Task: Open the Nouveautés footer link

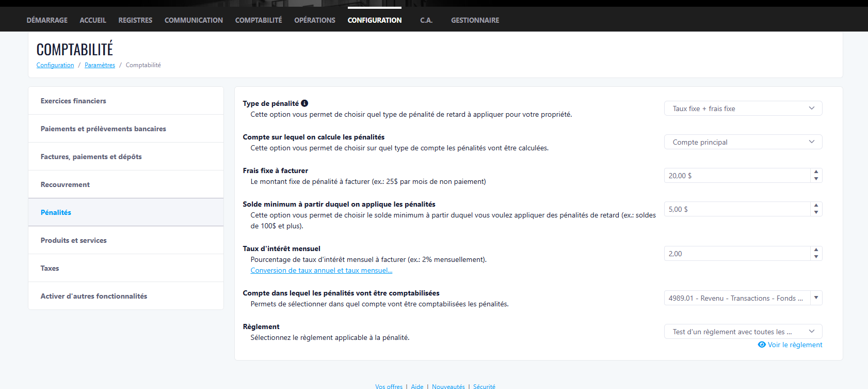Action: [x=448, y=386]
